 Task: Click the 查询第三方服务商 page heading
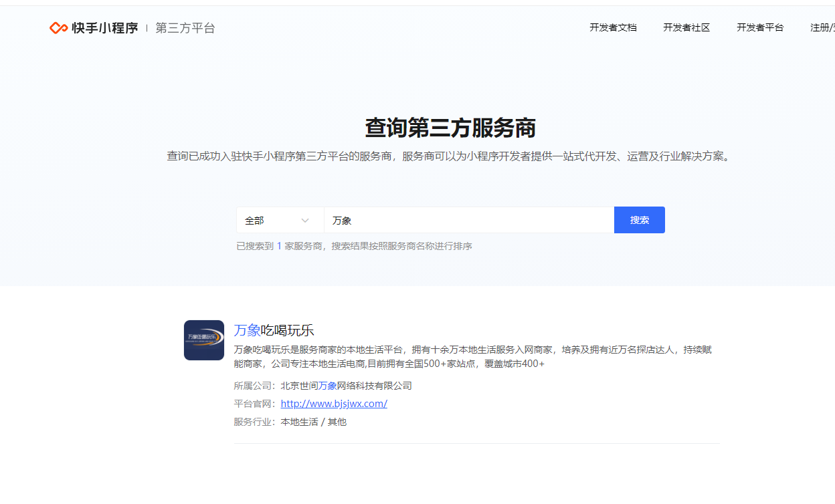click(450, 127)
